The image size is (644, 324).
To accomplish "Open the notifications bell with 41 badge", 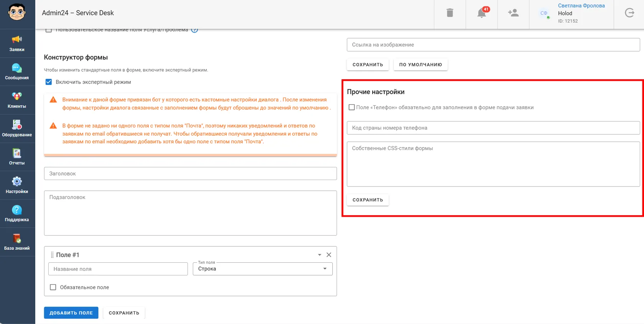I will [482, 13].
